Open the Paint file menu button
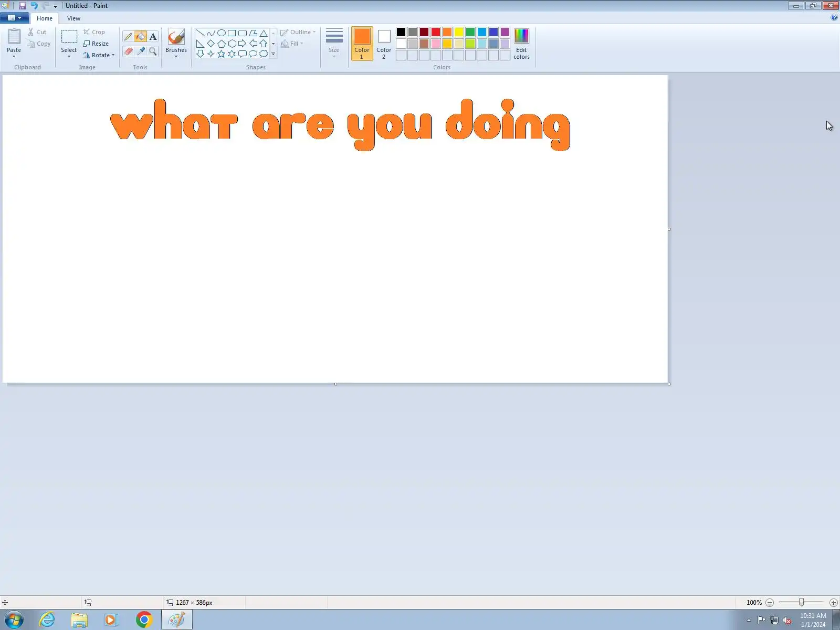The image size is (840, 630). coord(15,18)
